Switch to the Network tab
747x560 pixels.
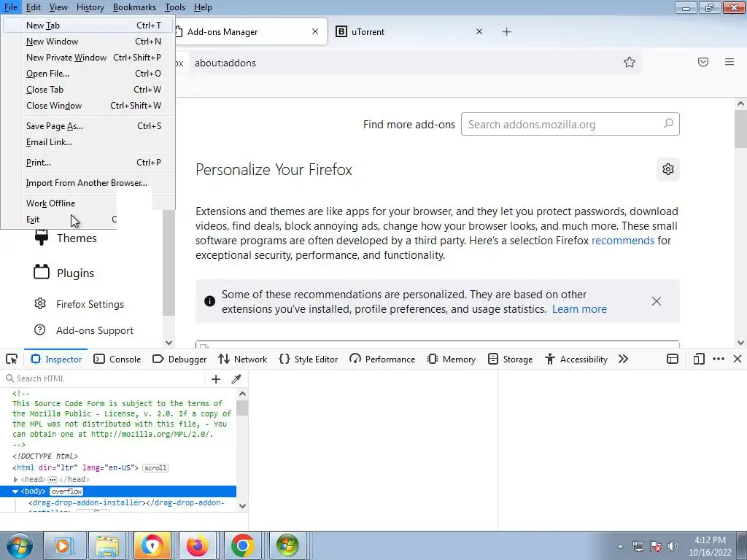click(242, 359)
